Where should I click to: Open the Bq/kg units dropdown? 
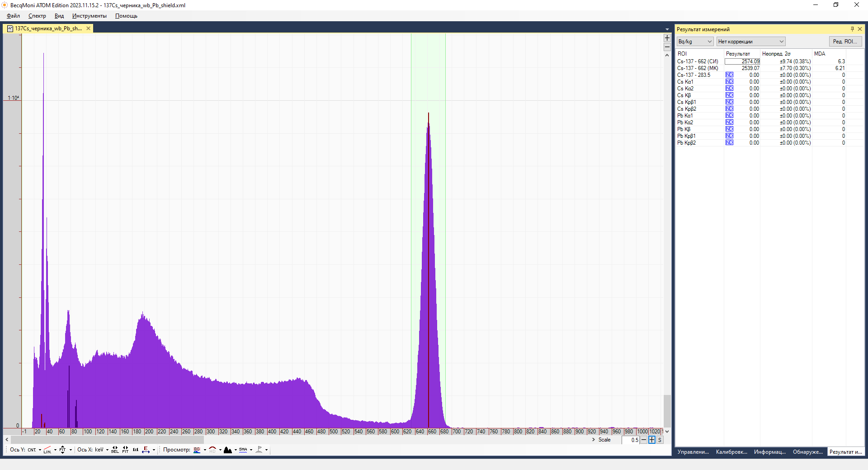click(695, 42)
